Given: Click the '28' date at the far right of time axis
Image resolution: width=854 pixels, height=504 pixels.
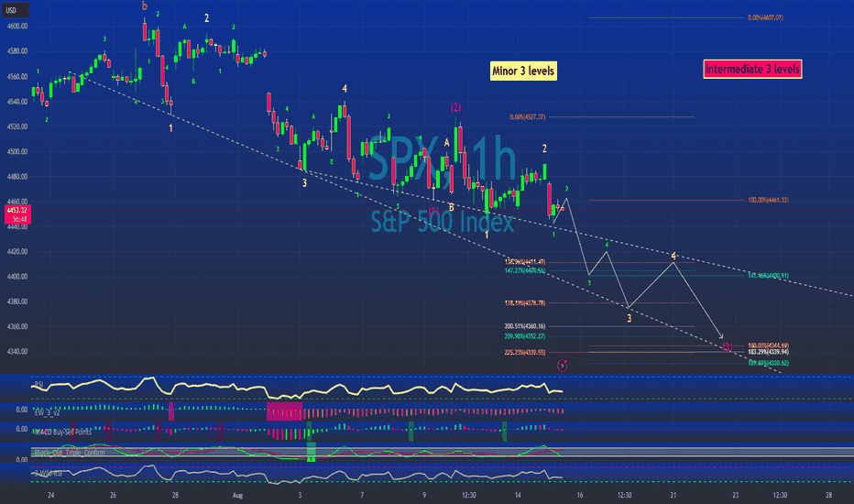Looking at the screenshot, I should pos(828,495).
